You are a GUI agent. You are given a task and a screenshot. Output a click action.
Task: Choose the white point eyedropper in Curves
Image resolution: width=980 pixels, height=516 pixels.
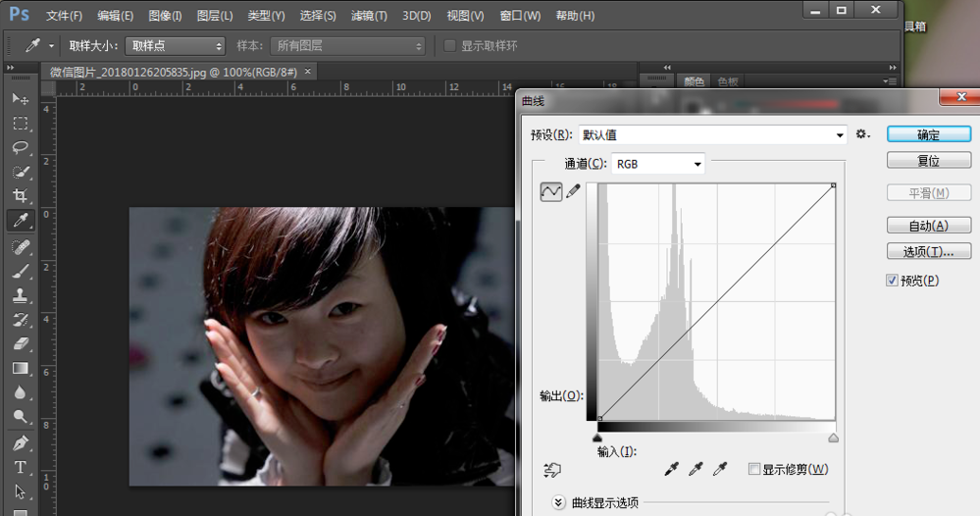tap(721, 470)
